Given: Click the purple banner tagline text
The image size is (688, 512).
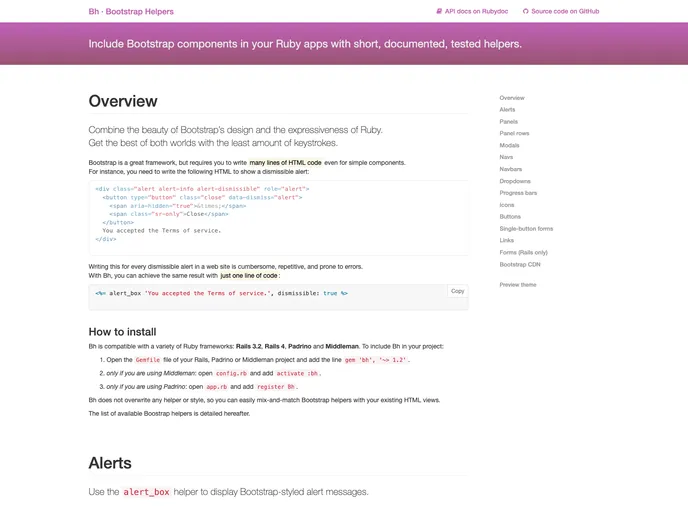Looking at the screenshot, I should (x=305, y=44).
